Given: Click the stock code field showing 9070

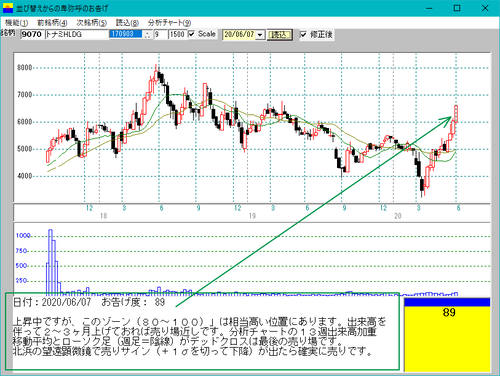Looking at the screenshot, I should [32, 34].
